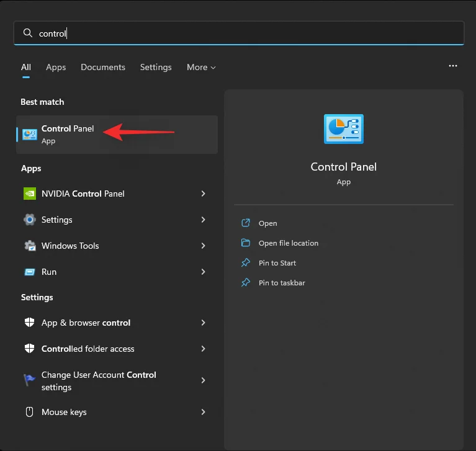Open the Control Panel best match result
This screenshot has width=476, height=451.
117,135
